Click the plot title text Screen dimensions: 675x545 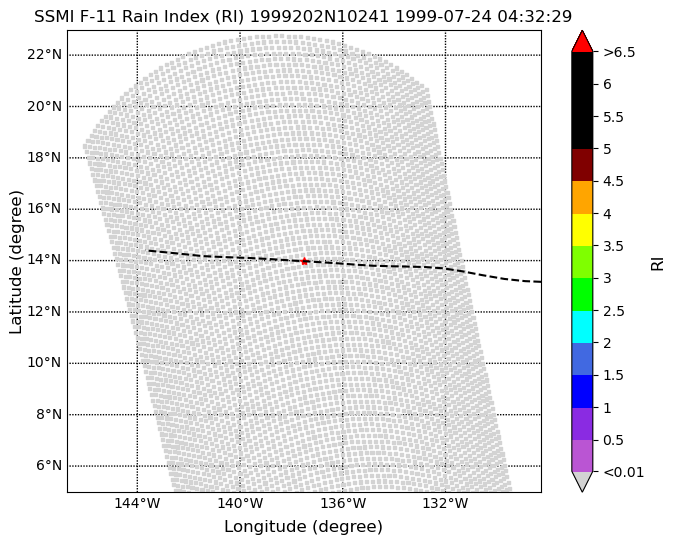[303, 17]
